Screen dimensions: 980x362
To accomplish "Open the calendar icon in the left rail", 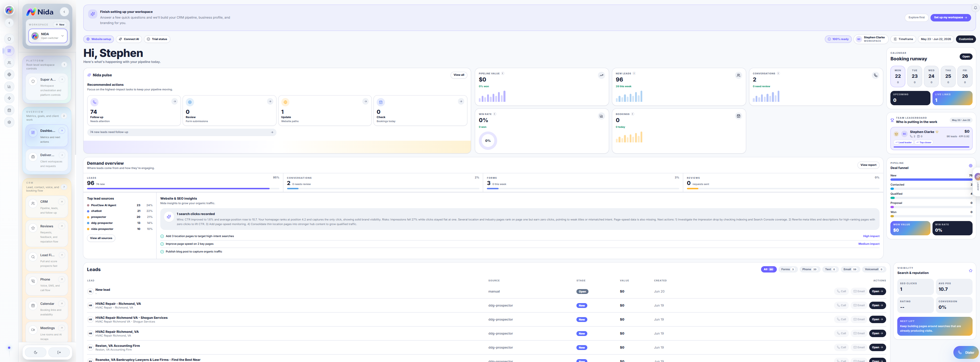I will [x=9, y=110].
